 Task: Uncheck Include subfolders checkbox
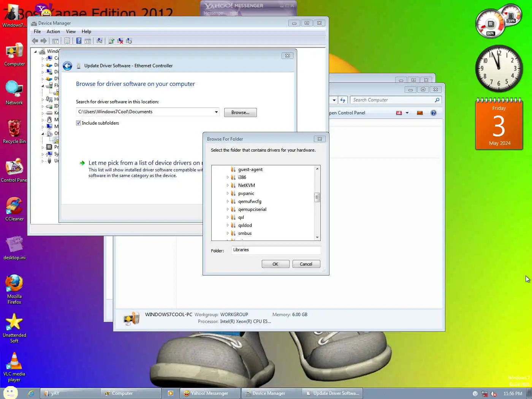(x=78, y=123)
